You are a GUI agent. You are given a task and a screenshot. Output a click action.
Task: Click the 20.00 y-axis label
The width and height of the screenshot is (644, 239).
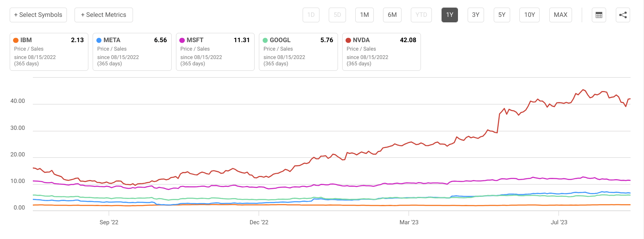pyautogui.click(x=17, y=155)
